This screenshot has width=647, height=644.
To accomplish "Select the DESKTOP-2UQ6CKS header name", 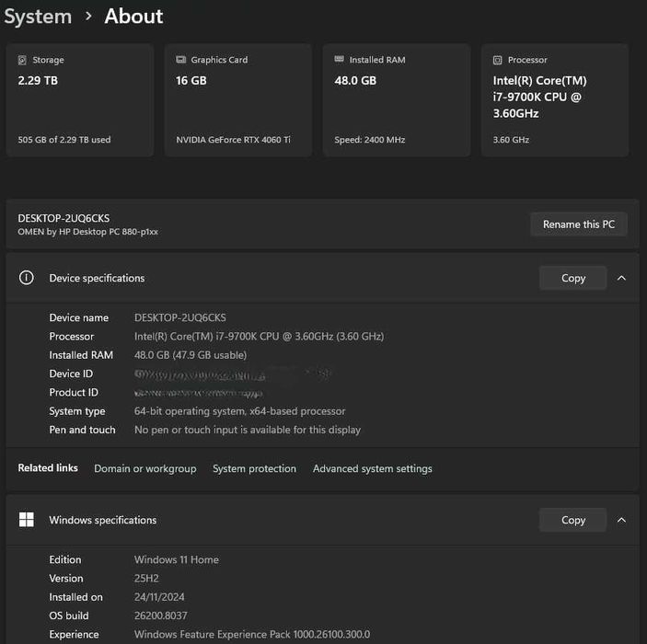I will tap(64, 218).
